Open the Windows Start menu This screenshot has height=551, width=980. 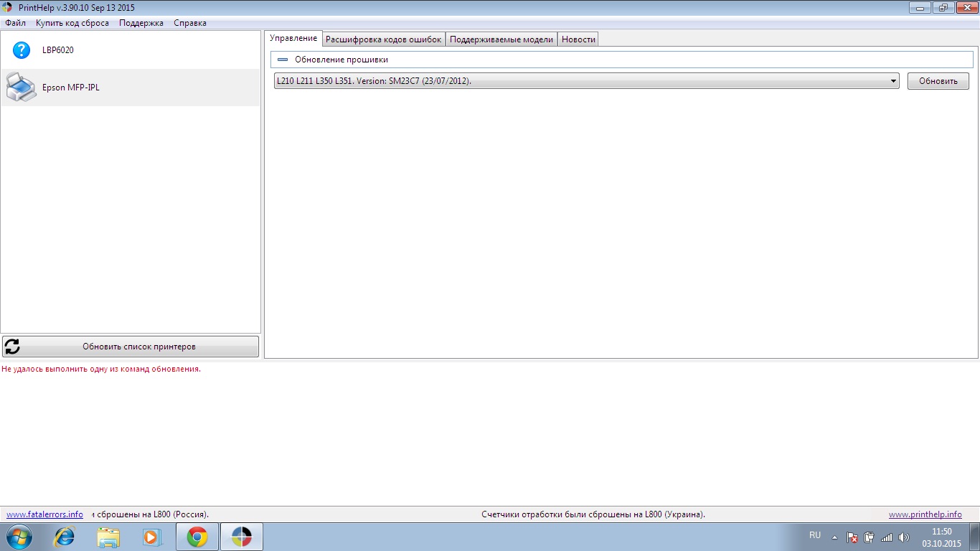click(x=18, y=537)
